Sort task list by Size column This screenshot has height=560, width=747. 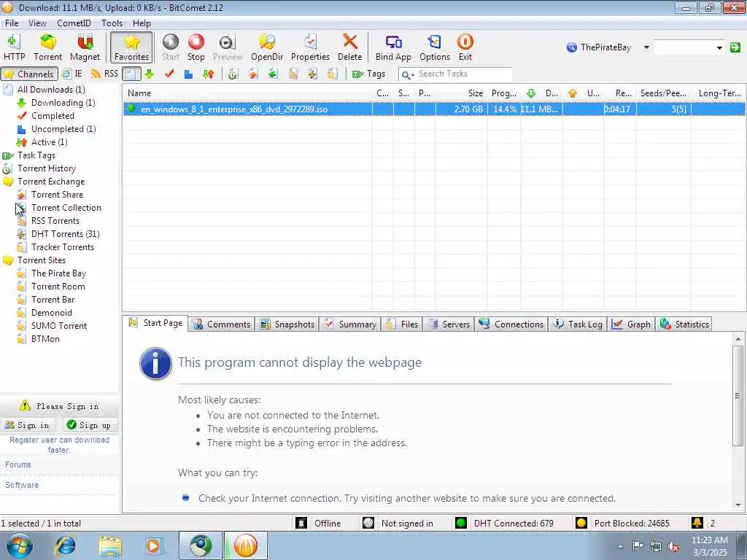[x=461, y=93]
